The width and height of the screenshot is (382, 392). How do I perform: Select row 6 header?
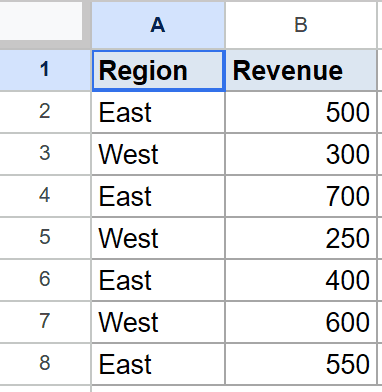pyautogui.click(x=45, y=280)
